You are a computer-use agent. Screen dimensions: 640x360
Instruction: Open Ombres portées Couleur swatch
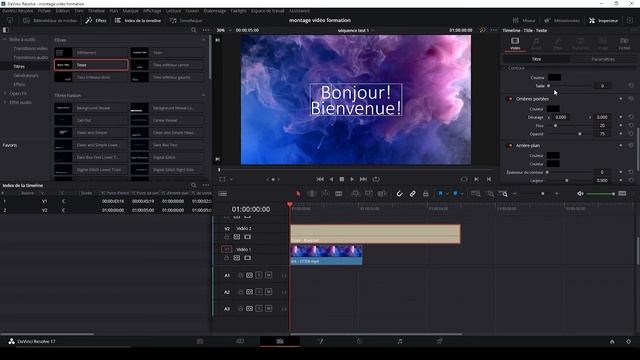pos(553,109)
